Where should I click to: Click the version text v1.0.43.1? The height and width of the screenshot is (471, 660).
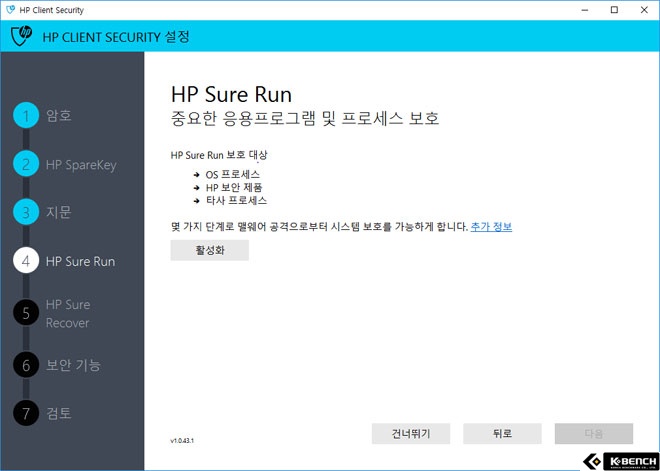(x=182, y=441)
